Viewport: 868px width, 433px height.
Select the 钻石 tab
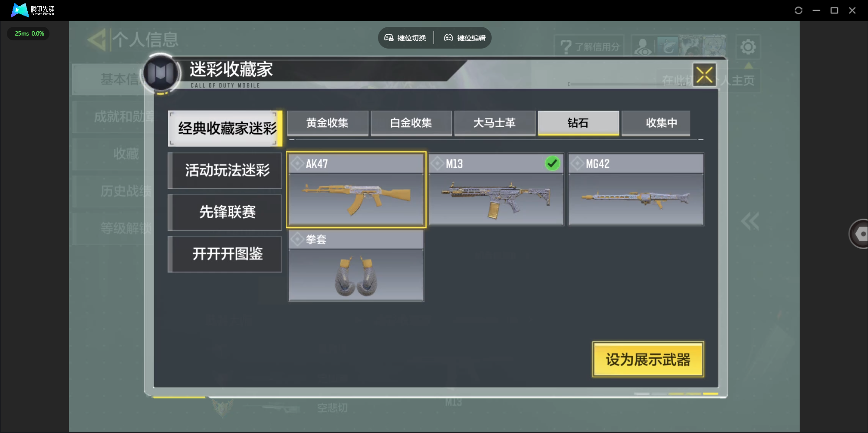(579, 123)
